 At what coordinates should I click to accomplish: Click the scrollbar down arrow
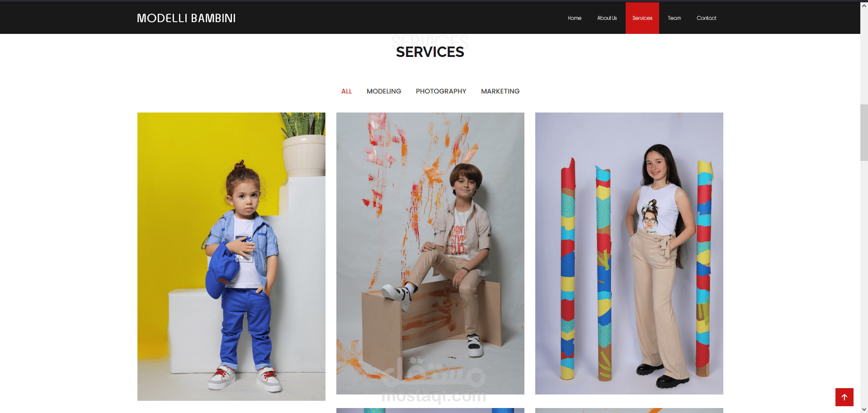[864, 409]
